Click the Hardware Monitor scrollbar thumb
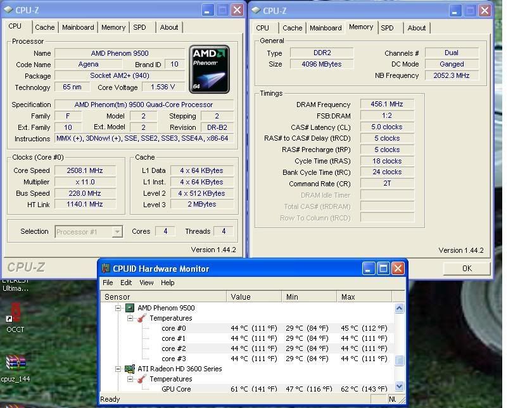 400,360
